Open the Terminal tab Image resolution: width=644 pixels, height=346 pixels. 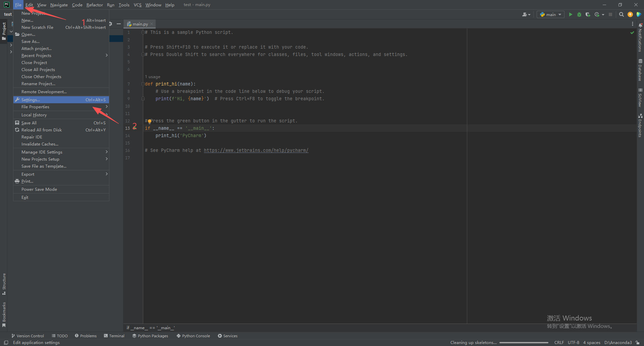(x=114, y=336)
